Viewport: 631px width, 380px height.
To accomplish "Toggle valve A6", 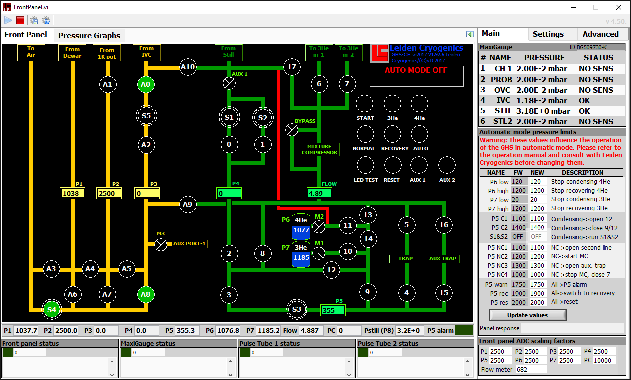I will pyautogui.click(x=72, y=295).
